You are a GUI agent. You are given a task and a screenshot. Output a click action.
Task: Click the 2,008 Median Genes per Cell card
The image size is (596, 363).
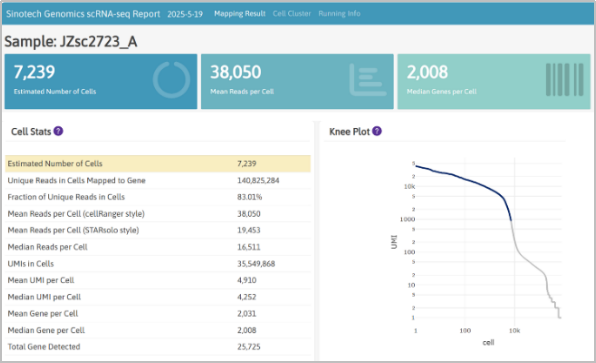click(494, 81)
